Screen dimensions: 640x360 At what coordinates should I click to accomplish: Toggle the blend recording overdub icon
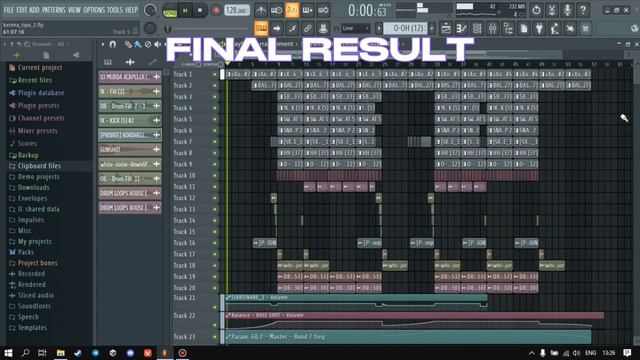307,10
